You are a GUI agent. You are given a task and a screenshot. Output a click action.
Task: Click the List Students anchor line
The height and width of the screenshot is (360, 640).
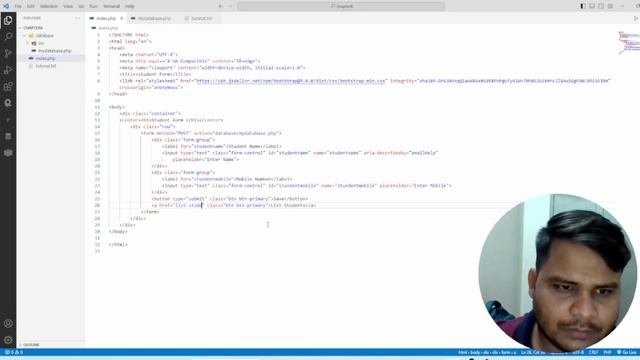233,205
